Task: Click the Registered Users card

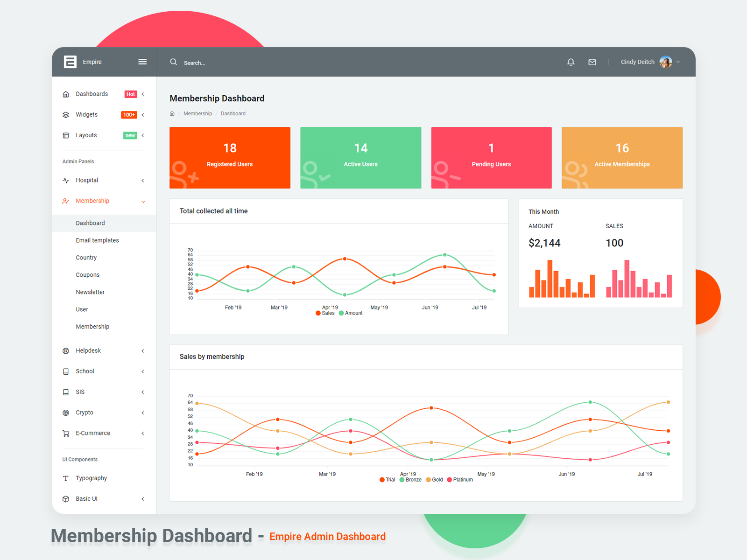Action: coord(229,157)
